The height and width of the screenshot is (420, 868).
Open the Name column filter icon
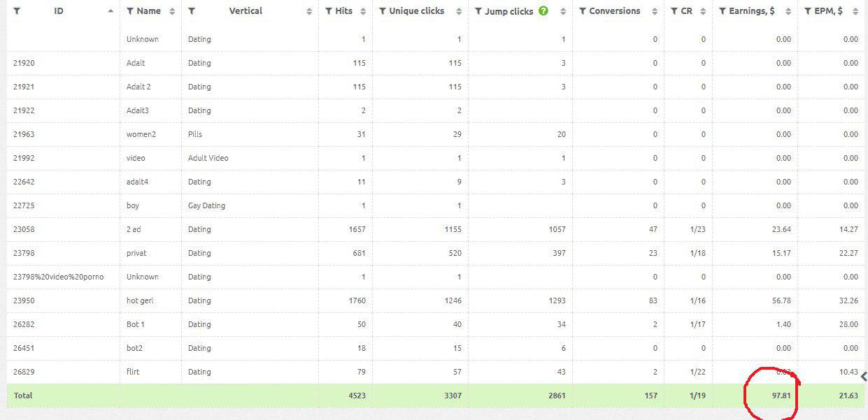(x=130, y=11)
